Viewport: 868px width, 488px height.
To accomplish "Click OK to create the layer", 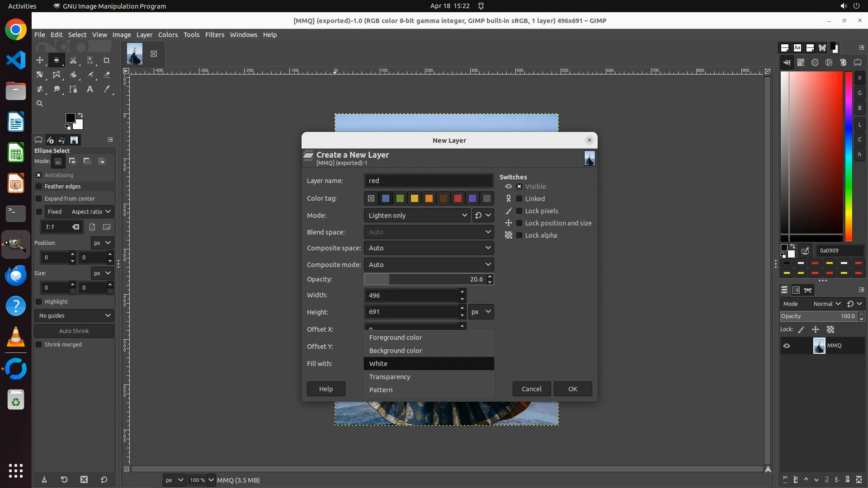I will point(572,389).
